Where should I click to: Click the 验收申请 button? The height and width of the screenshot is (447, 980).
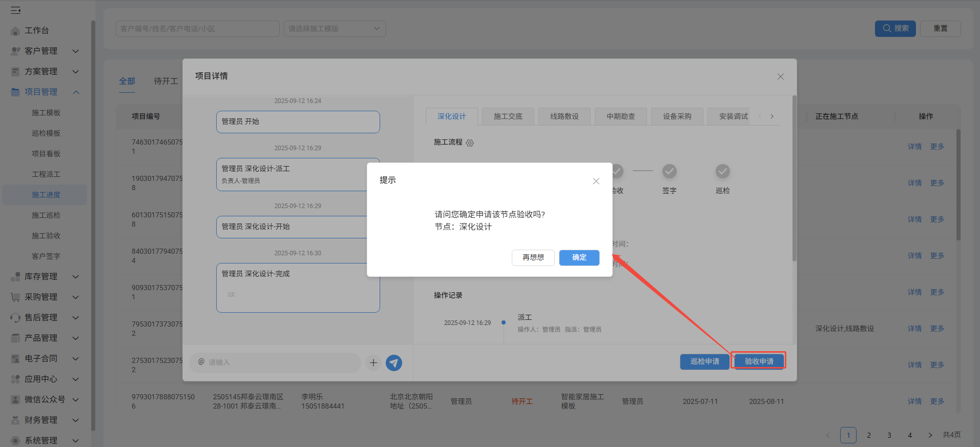pyautogui.click(x=759, y=361)
